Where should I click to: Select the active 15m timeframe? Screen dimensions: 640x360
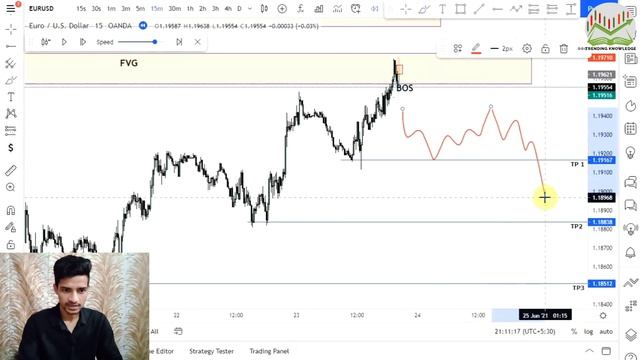157,9
